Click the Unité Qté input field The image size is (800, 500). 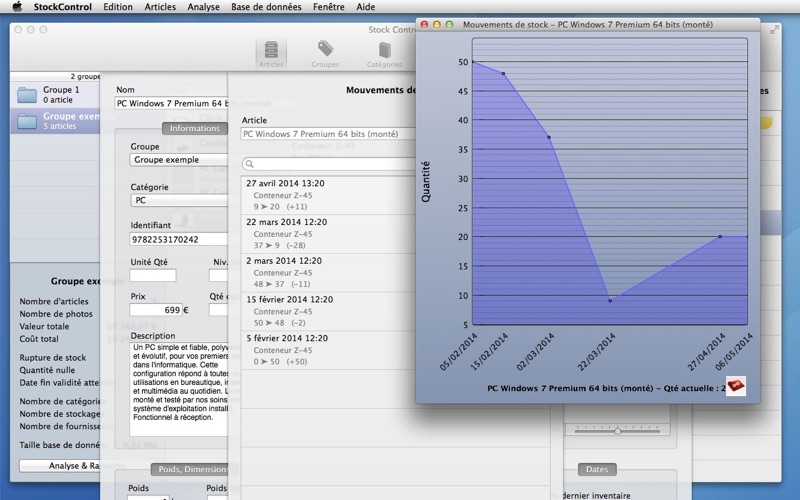pyautogui.click(x=153, y=276)
